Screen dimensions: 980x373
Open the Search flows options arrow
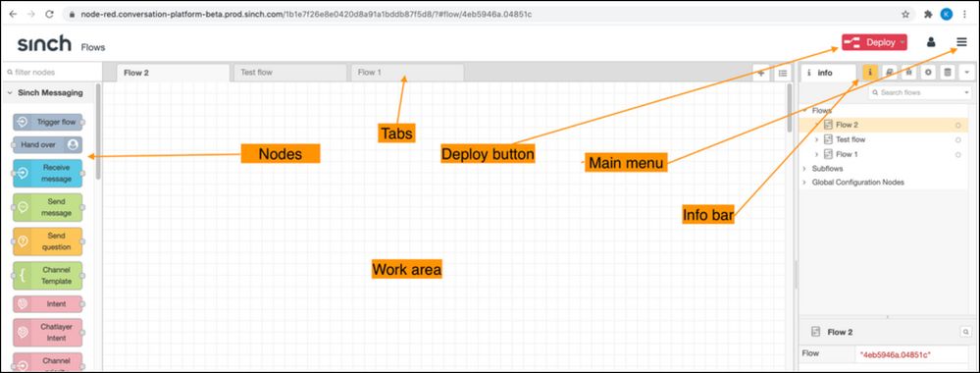967,92
